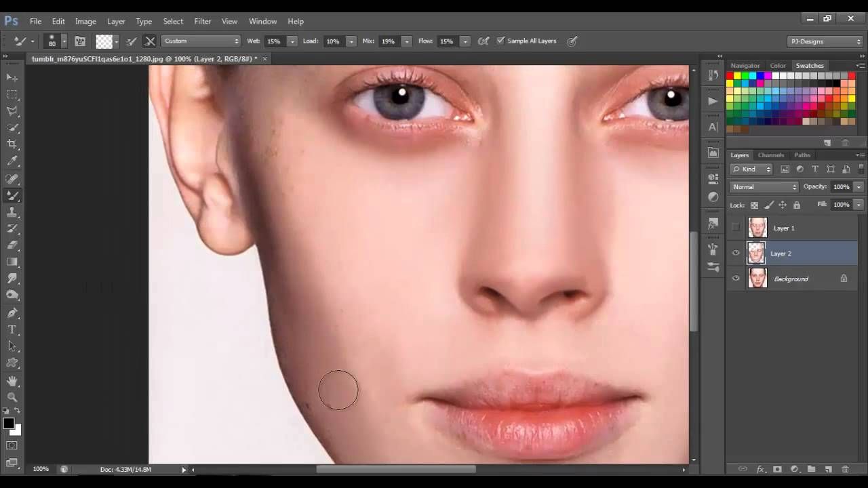Toggle lock transparent pixels
This screenshot has height=488, width=868.
tap(754, 205)
